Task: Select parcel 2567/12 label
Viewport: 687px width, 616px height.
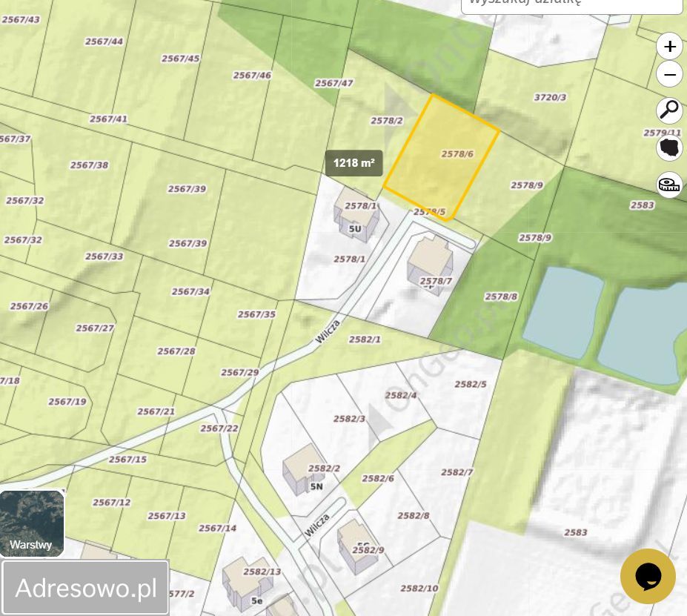Action: (111, 503)
